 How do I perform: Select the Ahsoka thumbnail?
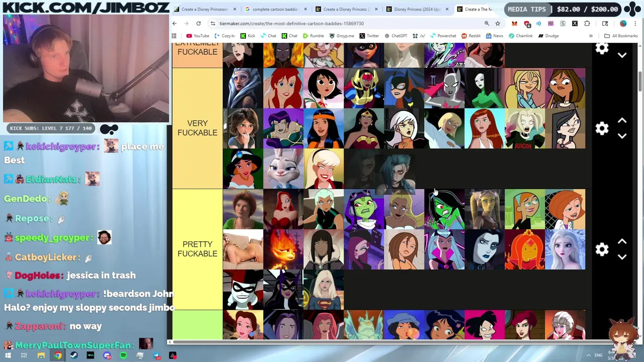[243, 88]
